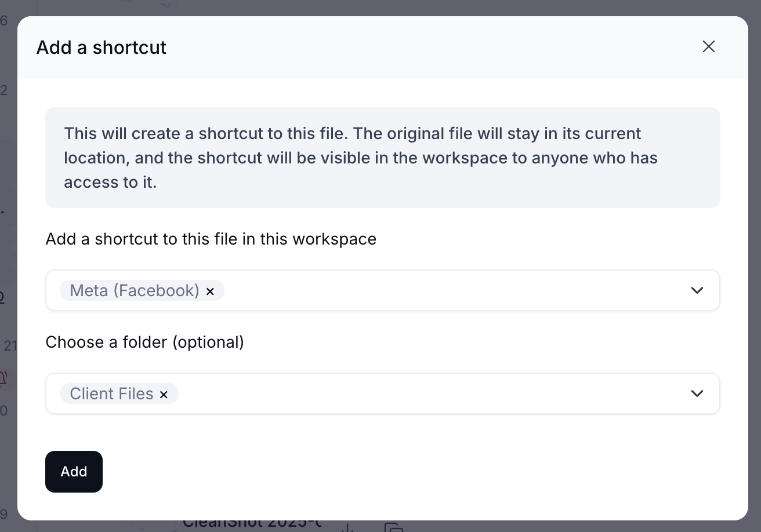This screenshot has width=761, height=532.
Task: Remove the Meta (Facebook) workspace tag
Action: coord(211,291)
